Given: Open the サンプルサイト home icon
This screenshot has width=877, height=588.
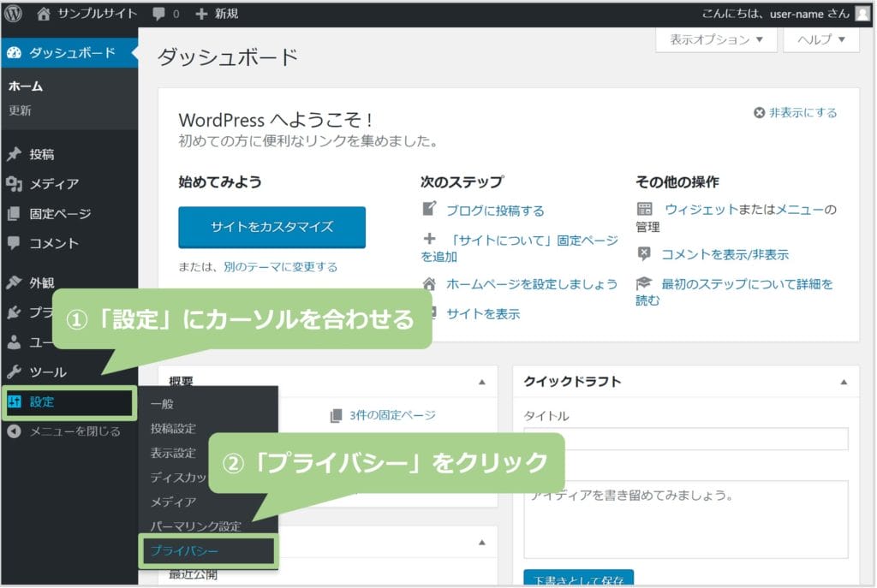Looking at the screenshot, I should tap(43, 14).
